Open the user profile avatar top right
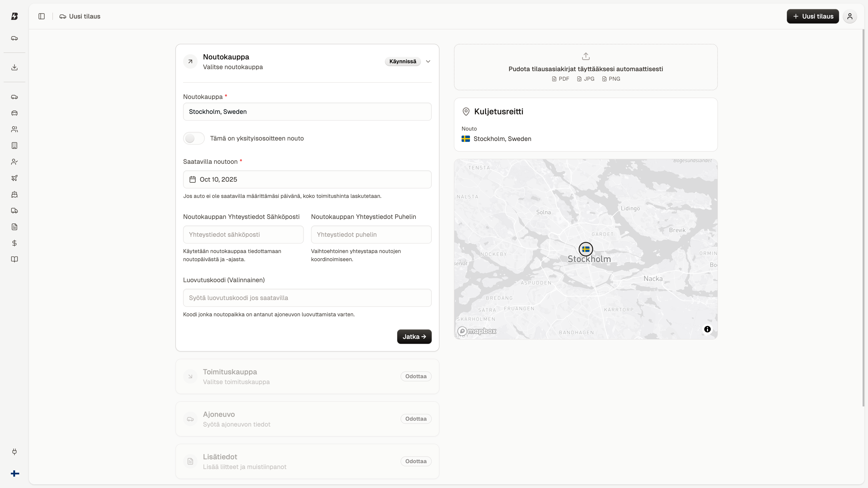The width and height of the screenshot is (868, 488). click(849, 16)
